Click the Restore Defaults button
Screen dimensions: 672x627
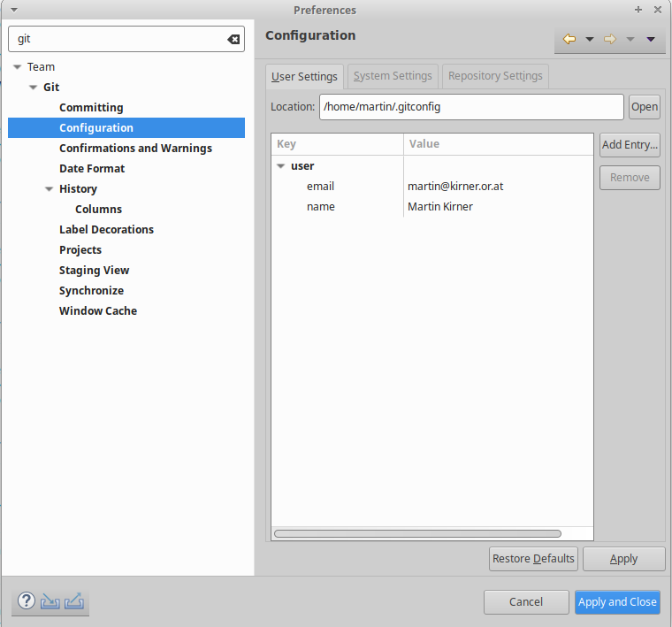[533, 559]
